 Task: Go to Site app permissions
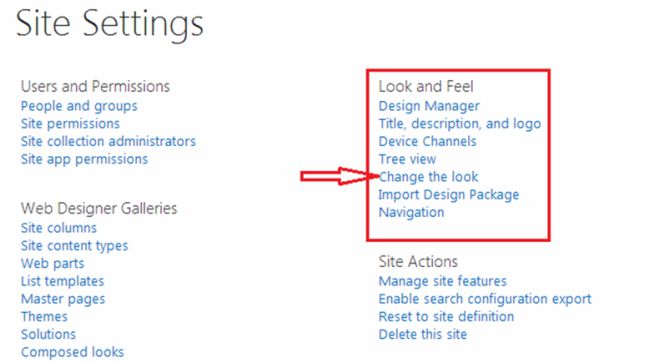click(84, 159)
